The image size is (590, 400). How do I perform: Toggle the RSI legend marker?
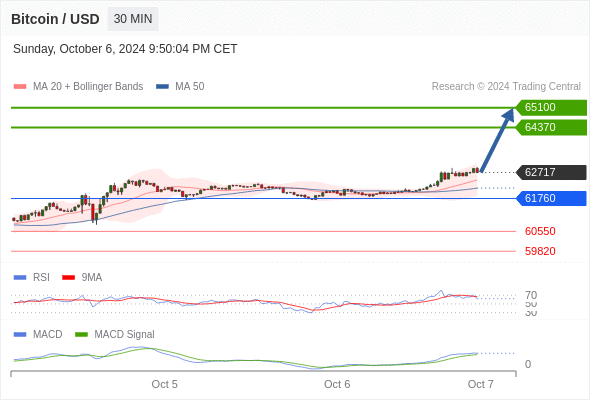click(20, 278)
